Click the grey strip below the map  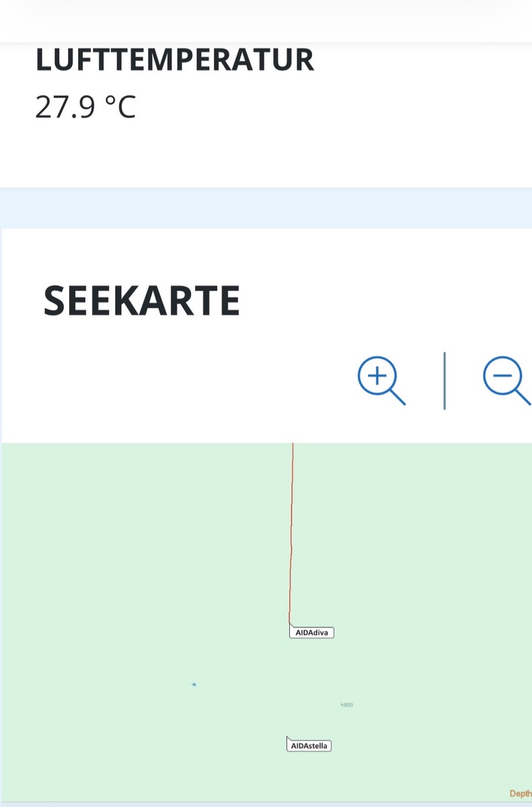tap(266, 804)
